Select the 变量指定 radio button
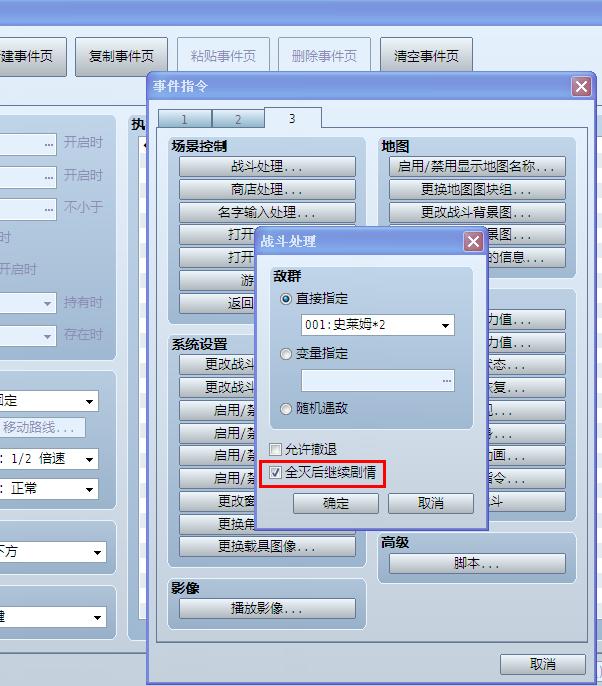 [286, 354]
